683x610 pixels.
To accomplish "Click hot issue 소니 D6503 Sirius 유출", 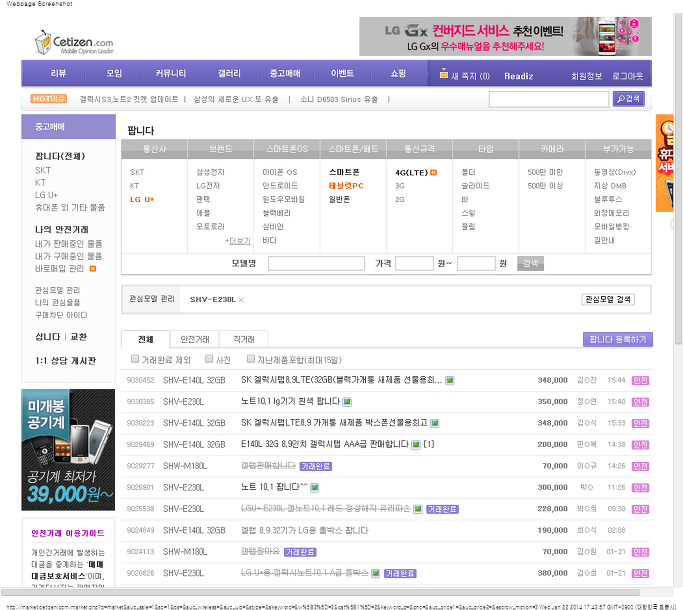I will [x=338, y=99].
